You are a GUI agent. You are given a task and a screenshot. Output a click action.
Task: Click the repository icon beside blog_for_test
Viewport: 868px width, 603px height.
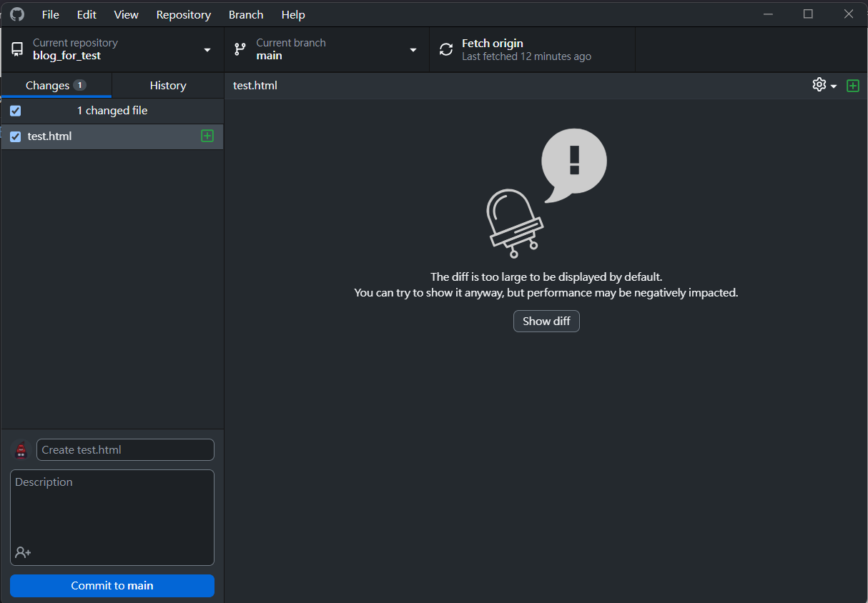click(x=16, y=49)
